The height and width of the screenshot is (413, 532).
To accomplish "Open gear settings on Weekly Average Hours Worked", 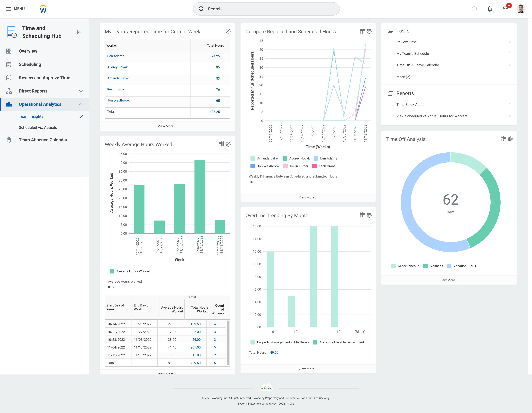I will coord(228,144).
